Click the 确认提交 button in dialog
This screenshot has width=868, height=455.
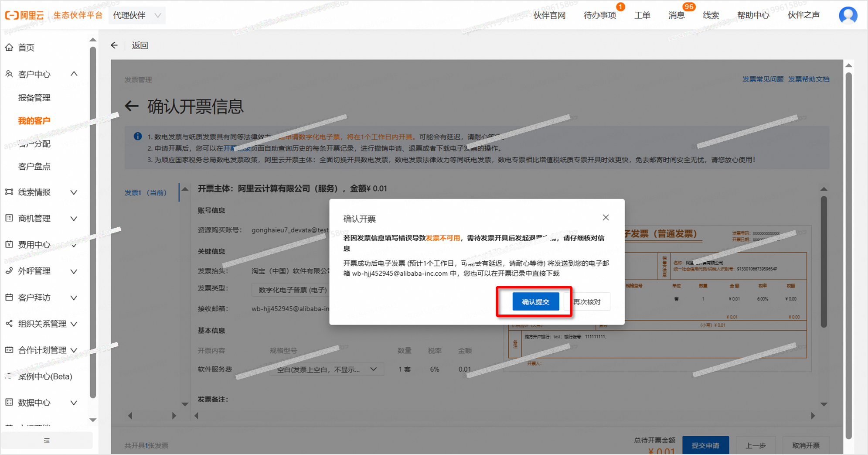coord(535,301)
